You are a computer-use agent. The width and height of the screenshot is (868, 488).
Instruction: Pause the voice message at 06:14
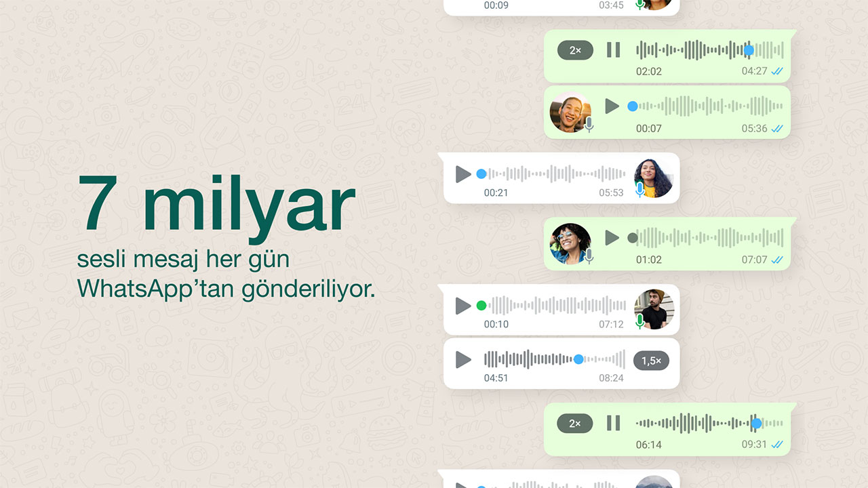point(613,424)
